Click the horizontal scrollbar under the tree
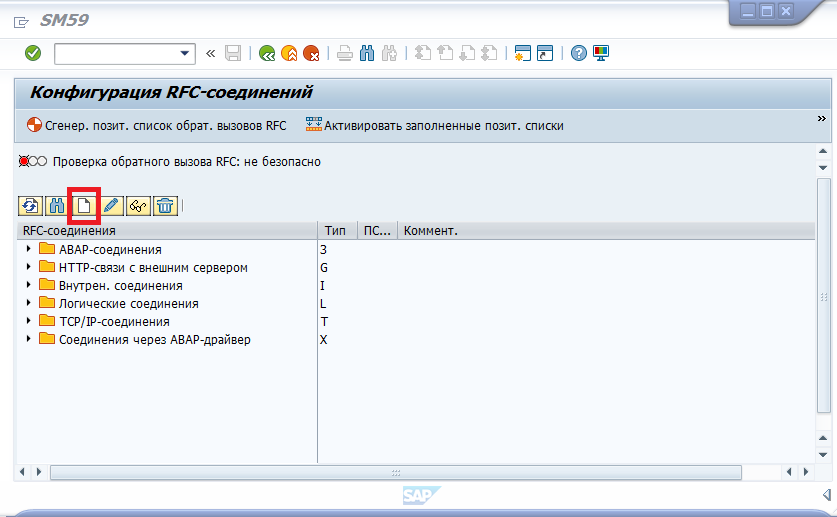837x517 pixels. click(x=395, y=472)
